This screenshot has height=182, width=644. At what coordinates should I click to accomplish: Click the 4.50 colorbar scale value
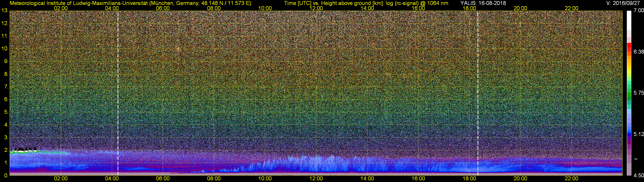tap(639, 176)
